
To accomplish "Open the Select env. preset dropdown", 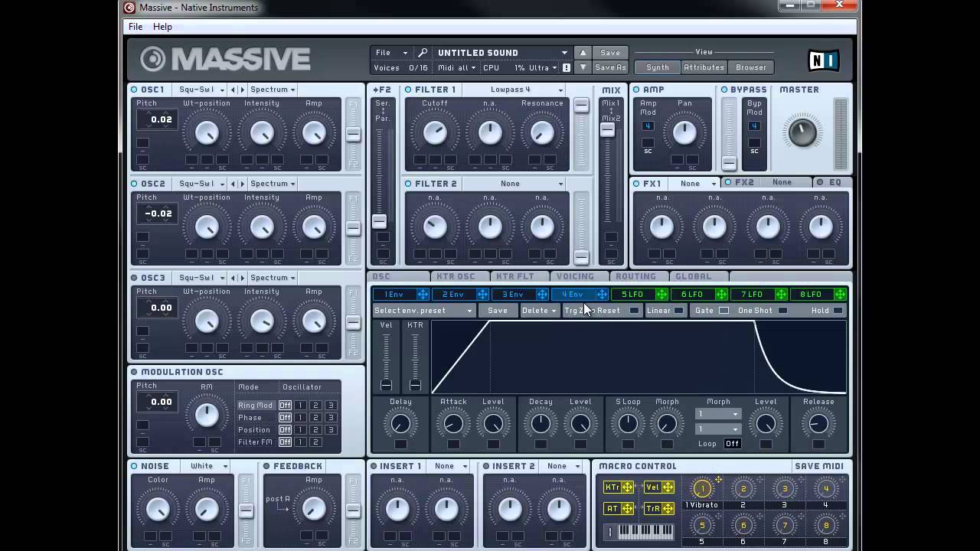I will pos(423,311).
